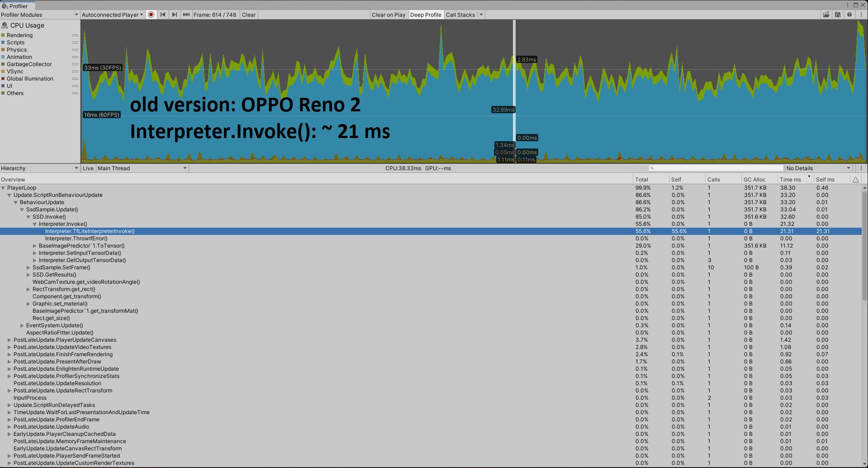Viewport: 868px width, 468px height.
Task: Click the go to next frame icon
Action: tap(175, 14)
